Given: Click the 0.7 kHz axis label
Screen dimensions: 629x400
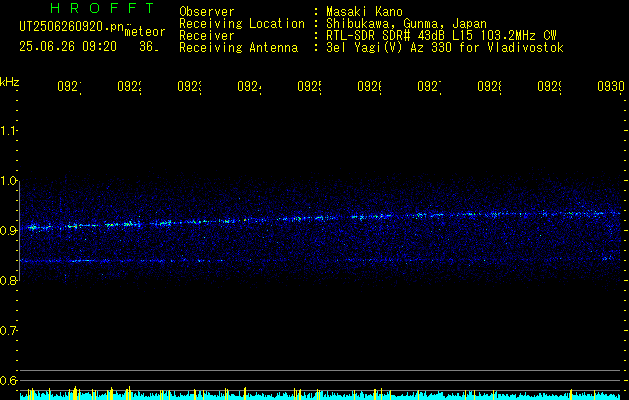Looking at the screenshot, I should coord(8,331).
